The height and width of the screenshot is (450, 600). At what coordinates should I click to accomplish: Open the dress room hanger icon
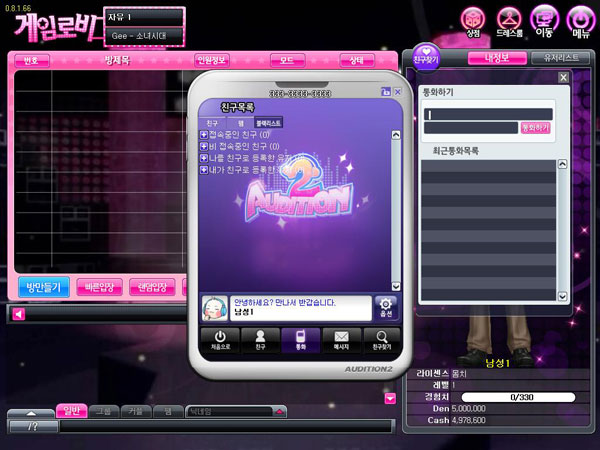coord(509,19)
